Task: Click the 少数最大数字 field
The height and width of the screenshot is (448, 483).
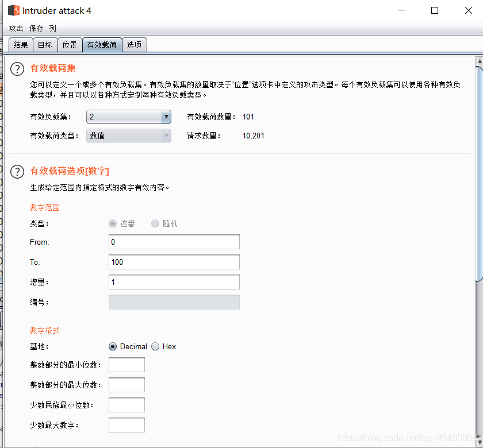Action: click(x=126, y=425)
